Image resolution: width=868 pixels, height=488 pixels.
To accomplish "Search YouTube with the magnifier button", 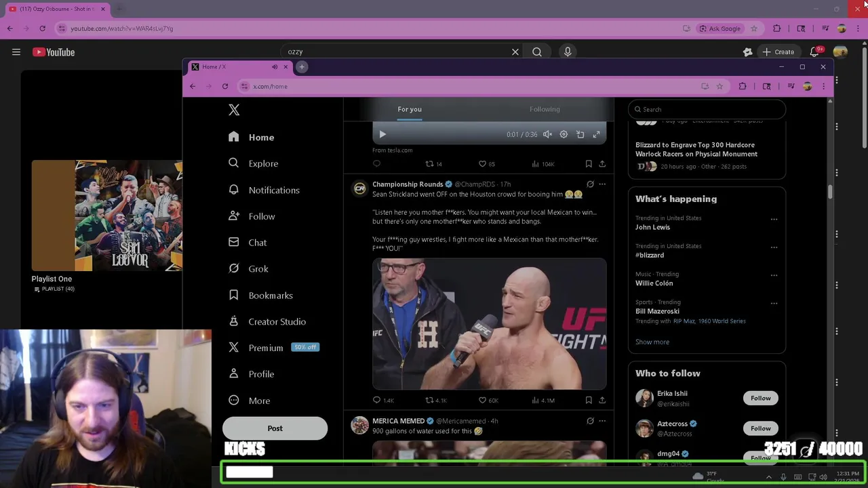I will tap(537, 52).
